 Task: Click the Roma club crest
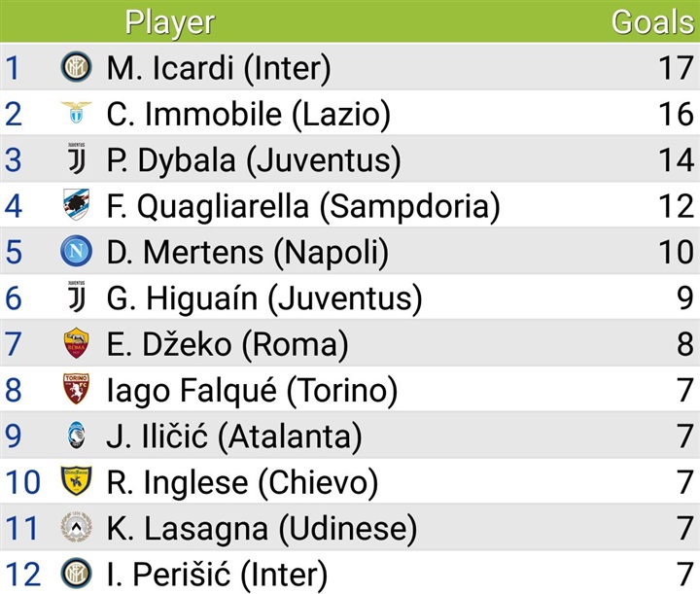pyautogui.click(x=76, y=343)
